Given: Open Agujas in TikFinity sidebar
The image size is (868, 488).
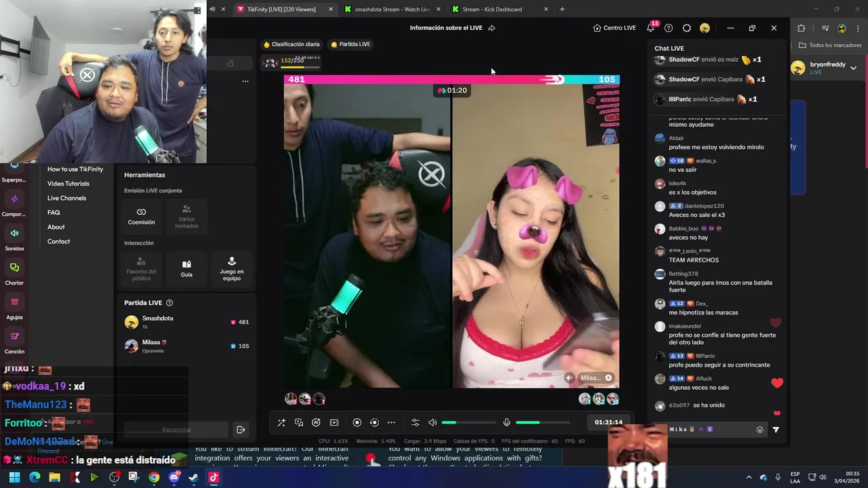Looking at the screenshot, I should [x=14, y=308].
